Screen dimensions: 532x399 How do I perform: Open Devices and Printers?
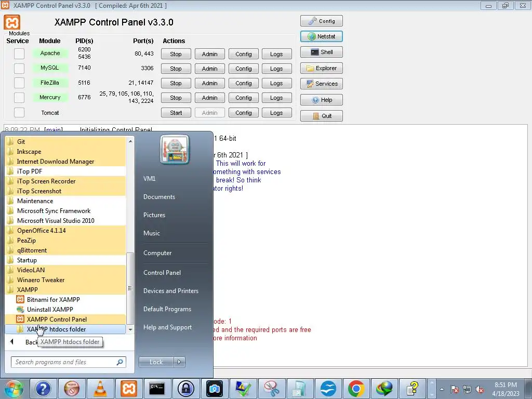[x=170, y=291]
